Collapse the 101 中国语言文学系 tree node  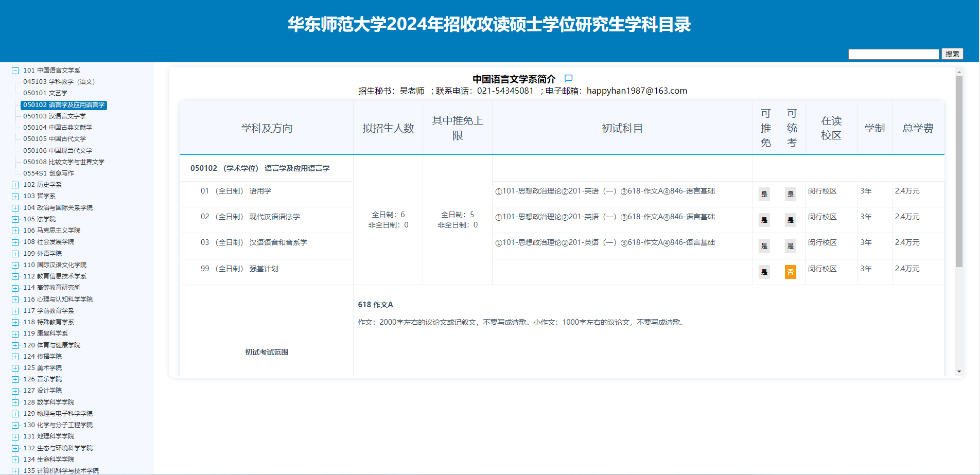pos(15,71)
